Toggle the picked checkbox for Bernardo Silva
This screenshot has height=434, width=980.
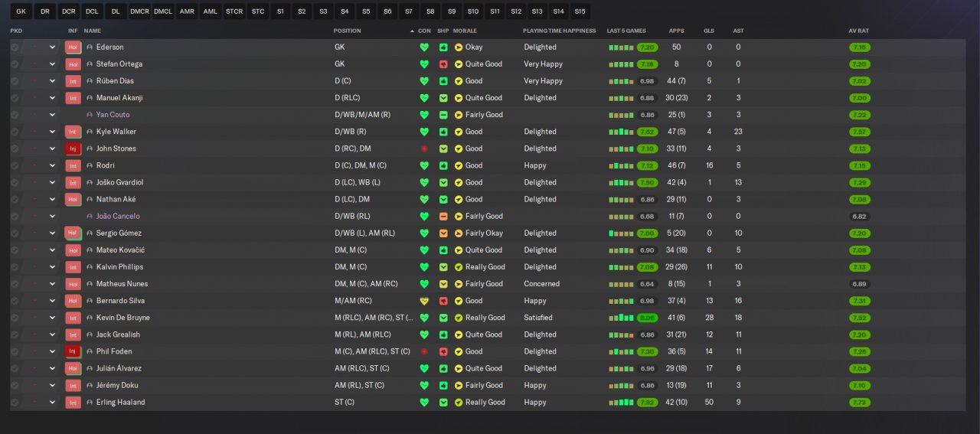(x=15, y=301)
